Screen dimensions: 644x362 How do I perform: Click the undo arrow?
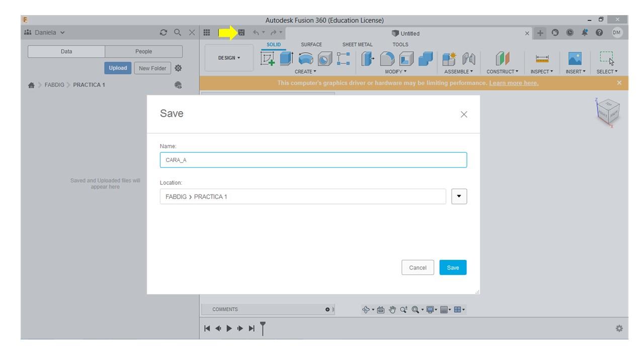click(x=256, y=33)
